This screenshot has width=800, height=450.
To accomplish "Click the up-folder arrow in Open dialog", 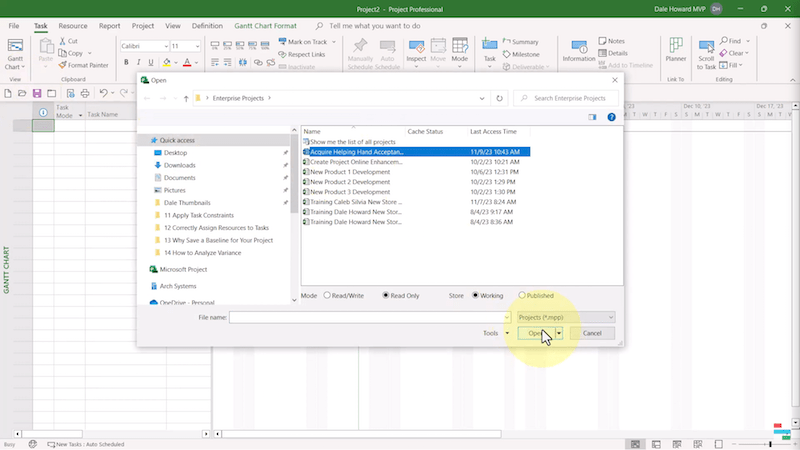I will tap(186, 98).
